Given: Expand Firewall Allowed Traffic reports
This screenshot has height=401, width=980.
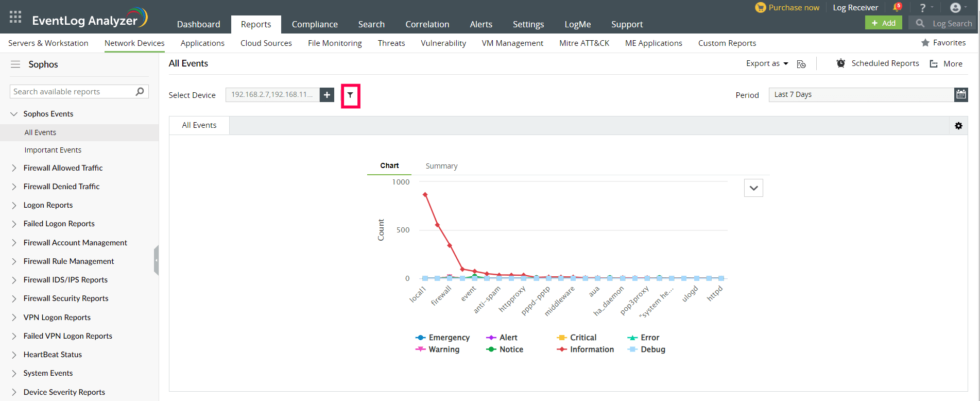Looking at the screenshot, I should click(x=14, y=168).
